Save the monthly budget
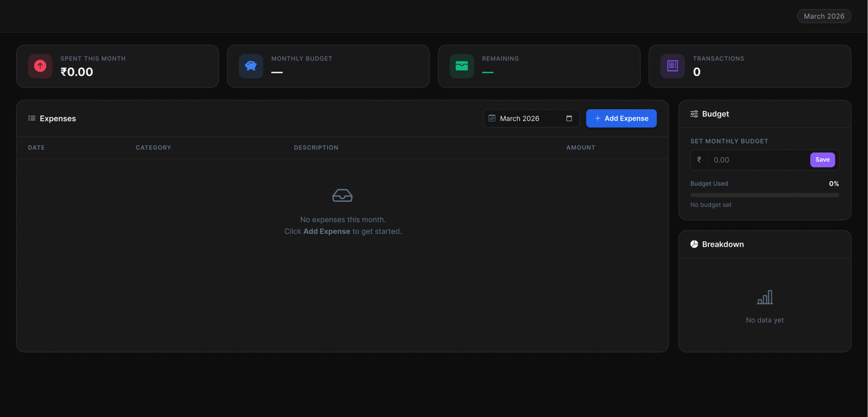868x417 pixels. point(822,160)
